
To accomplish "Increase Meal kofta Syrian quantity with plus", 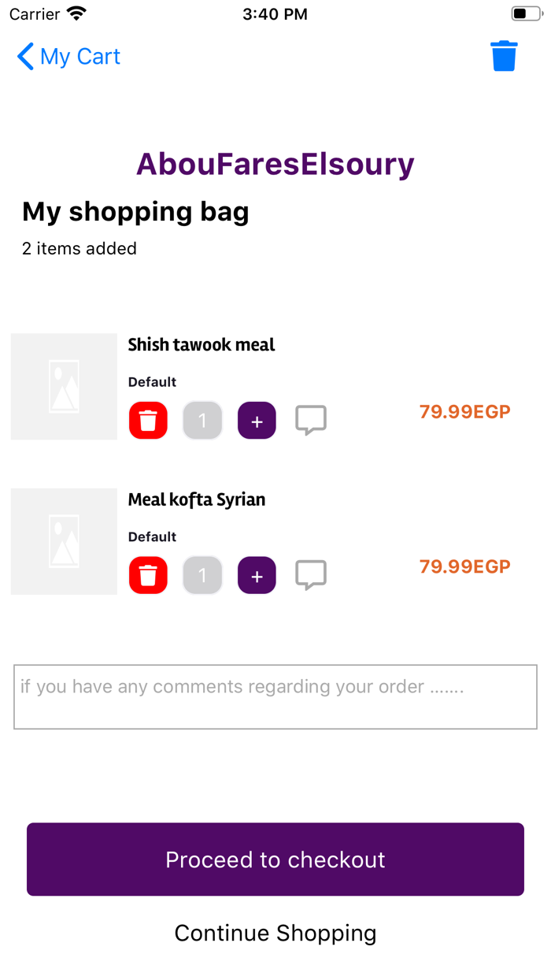I will click(x=257, y=576).
